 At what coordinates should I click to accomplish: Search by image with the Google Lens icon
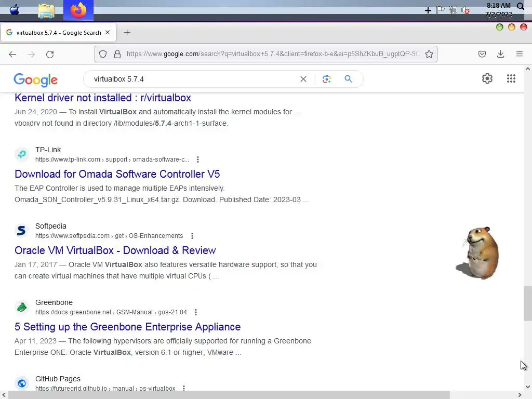326,79
